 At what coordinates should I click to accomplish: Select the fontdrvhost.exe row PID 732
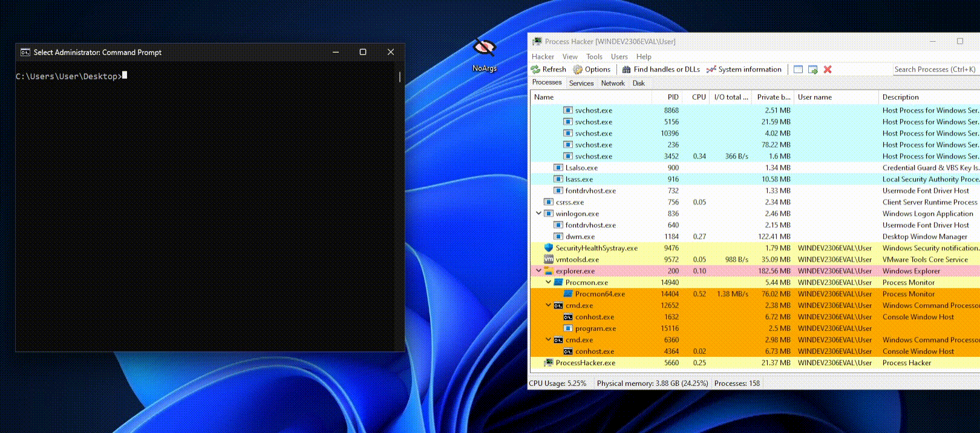(755, 190)
